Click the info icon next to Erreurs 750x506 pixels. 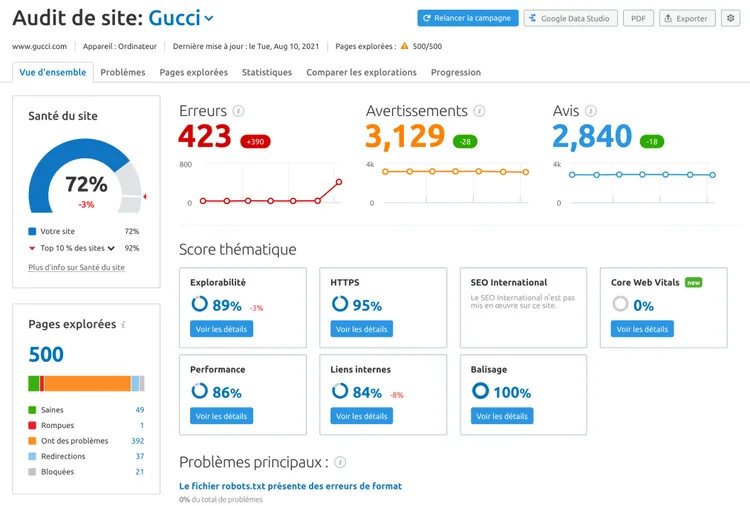(x=238, y=111)
